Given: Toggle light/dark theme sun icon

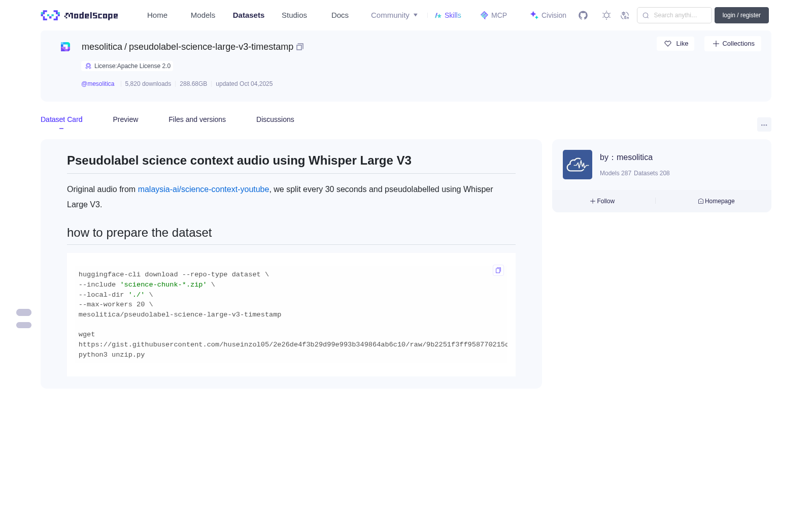Looking at the screenshot, I should [x=606, y=15].
